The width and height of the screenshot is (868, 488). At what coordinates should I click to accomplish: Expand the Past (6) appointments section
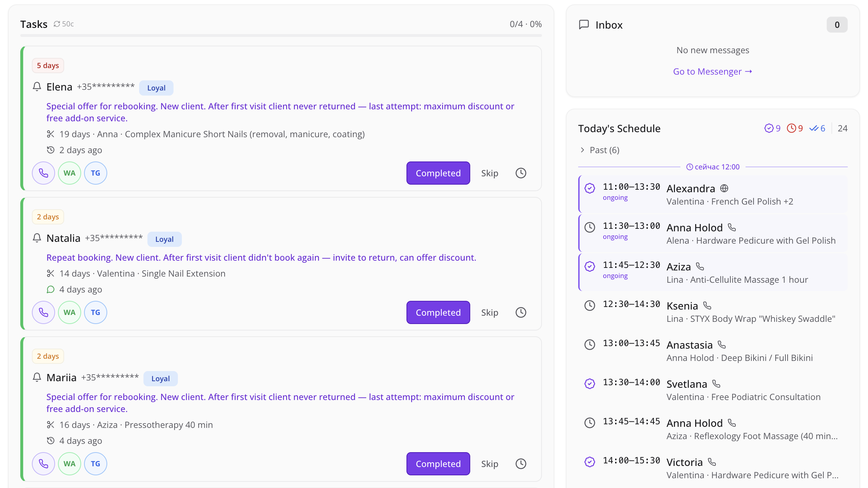click(x=600, y=150)
